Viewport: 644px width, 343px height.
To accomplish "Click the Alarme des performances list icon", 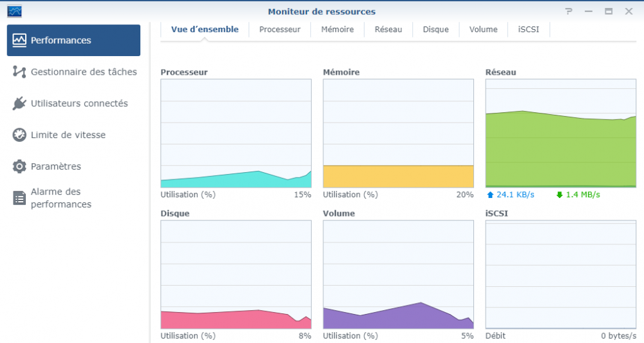I will (19, 198).
